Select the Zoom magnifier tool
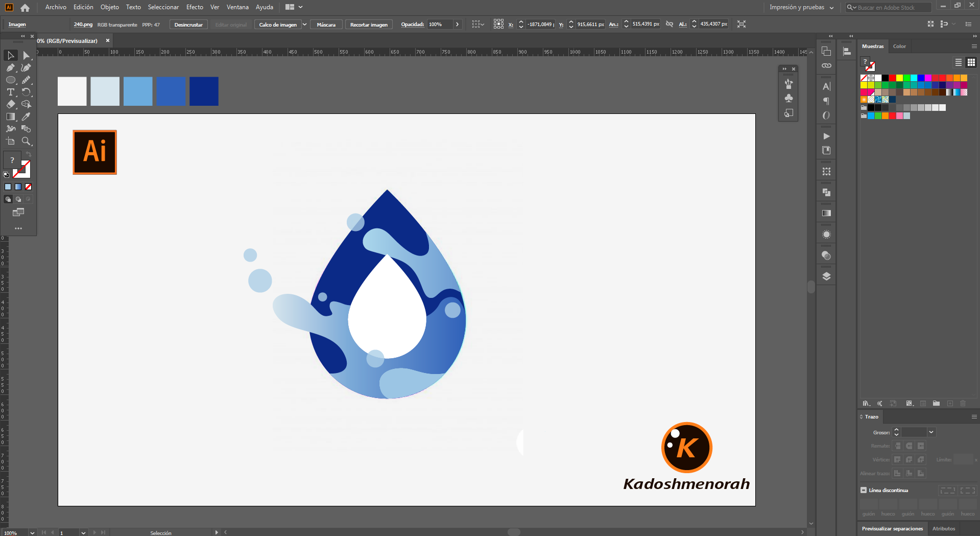Viewport: 980px width, 536px height. (x=26, y=141)
